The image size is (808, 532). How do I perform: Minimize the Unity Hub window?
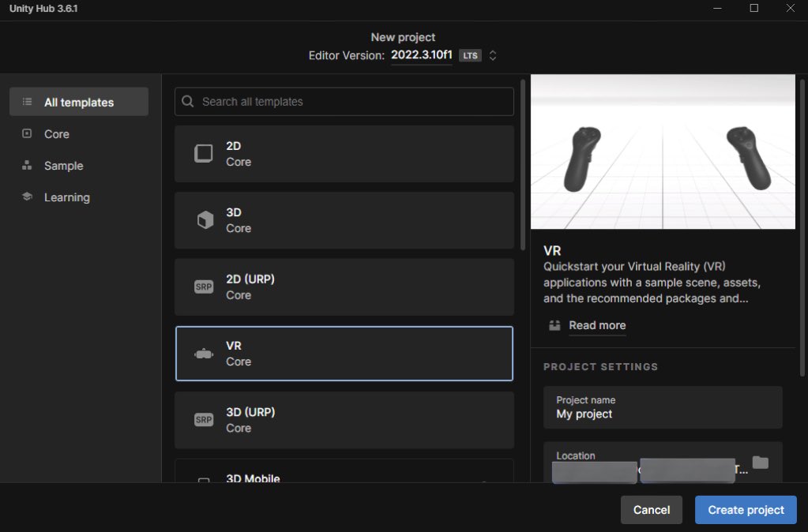pyautogui.click(x=717, y=8)
